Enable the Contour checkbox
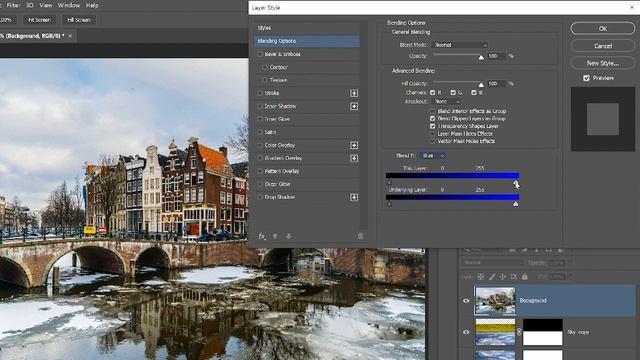The height and width of the screenshot is (360, 640). click(x=265, y=67)
